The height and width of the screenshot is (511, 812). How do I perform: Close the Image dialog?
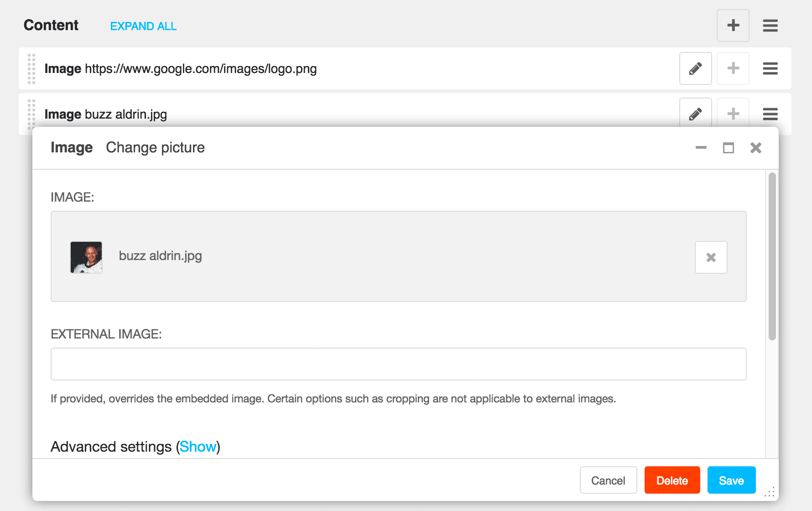pyautogui.click(x=756, y=148)
